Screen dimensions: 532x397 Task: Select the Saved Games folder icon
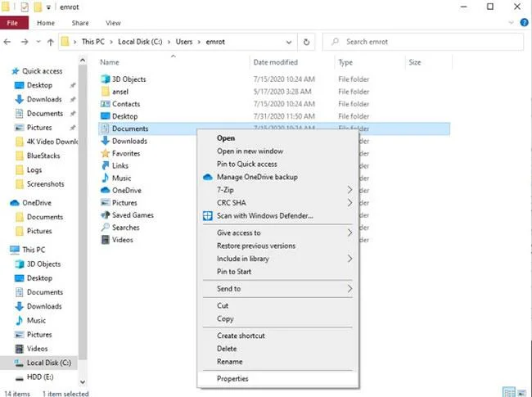106,214
